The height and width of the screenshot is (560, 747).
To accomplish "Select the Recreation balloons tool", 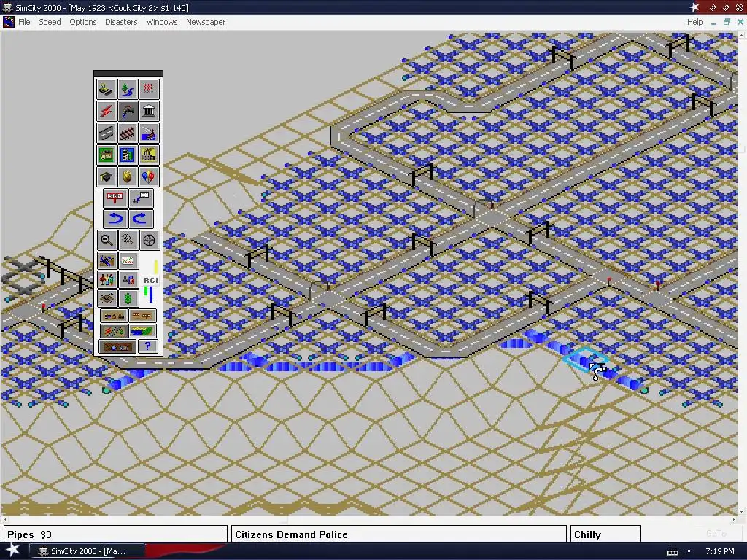I will (x=149, y=176).
